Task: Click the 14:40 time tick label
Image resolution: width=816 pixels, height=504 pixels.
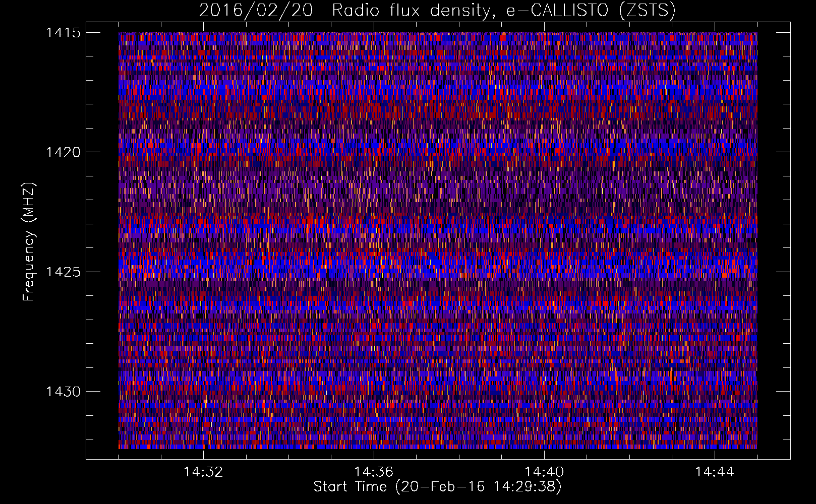Action: 544,472
